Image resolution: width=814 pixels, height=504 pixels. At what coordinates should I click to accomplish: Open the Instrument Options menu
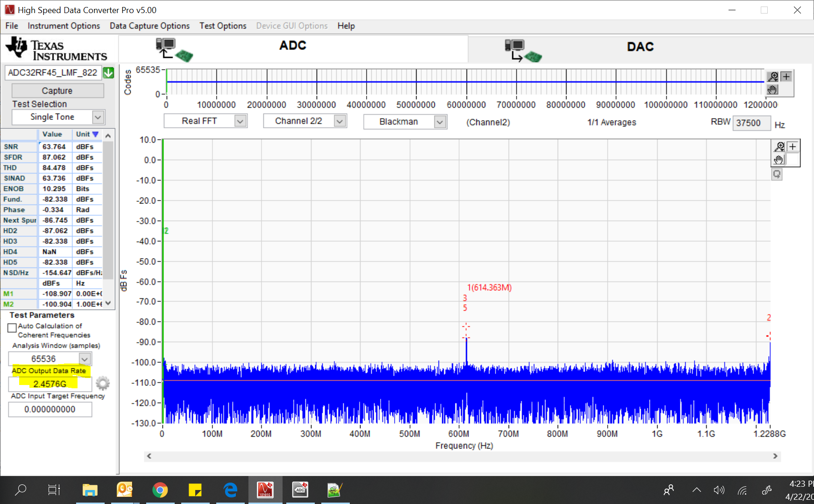[64, 26]
